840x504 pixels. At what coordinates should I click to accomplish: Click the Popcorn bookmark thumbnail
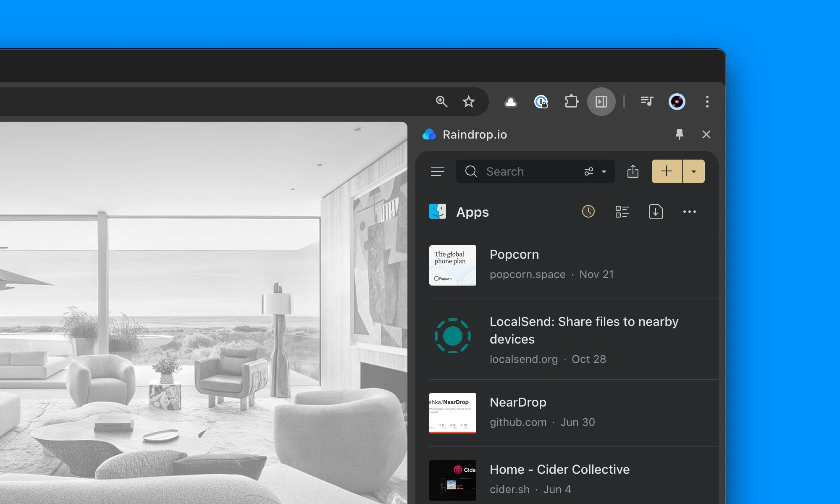(452, 265)
